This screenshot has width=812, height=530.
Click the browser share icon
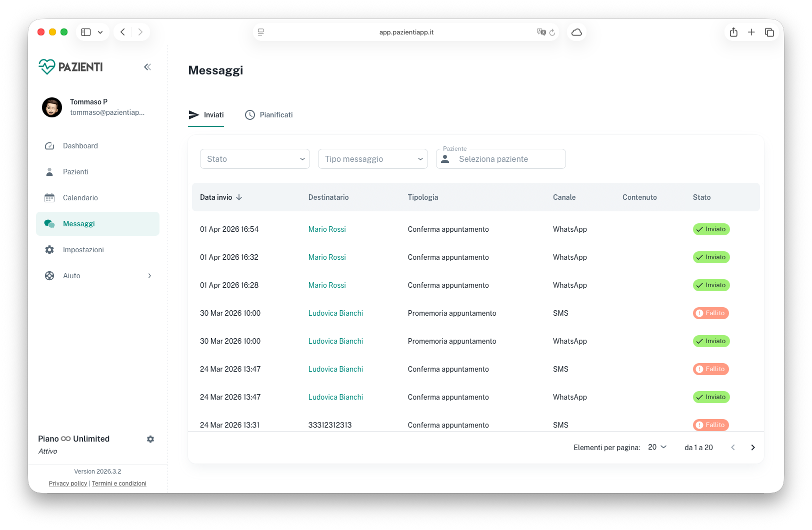(x=733, y=32)
